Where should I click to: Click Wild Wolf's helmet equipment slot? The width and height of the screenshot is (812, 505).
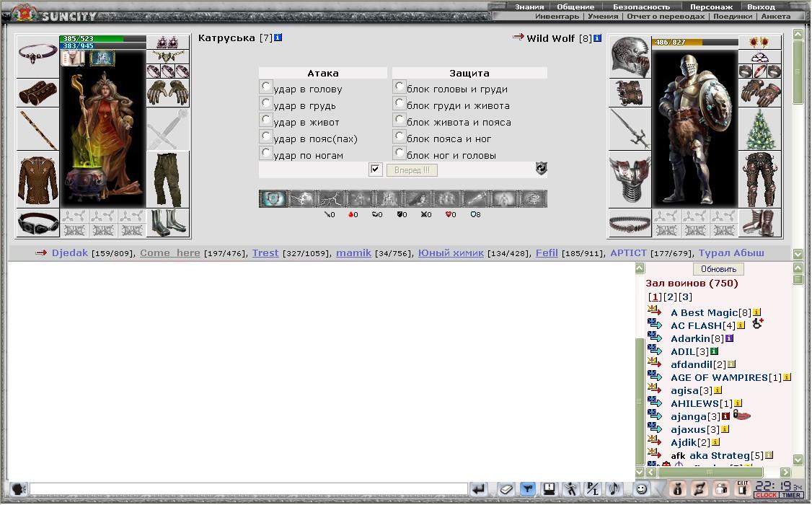630,57
